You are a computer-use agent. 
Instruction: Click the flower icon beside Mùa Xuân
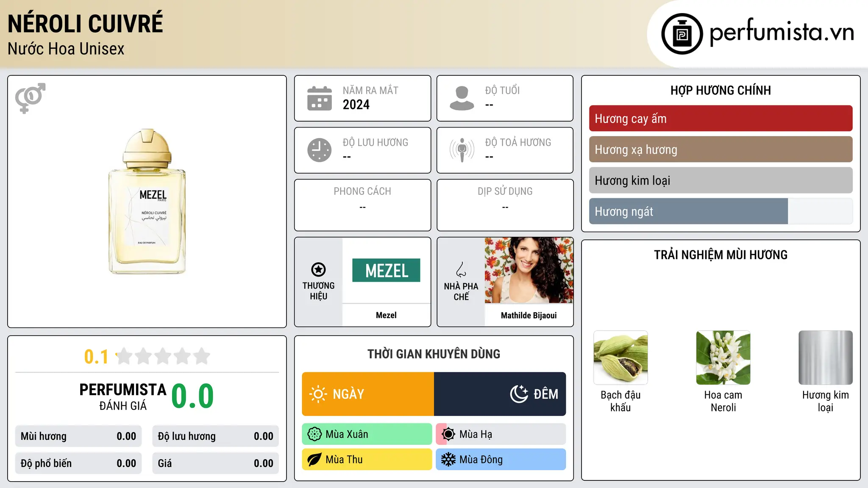point(314,434)
